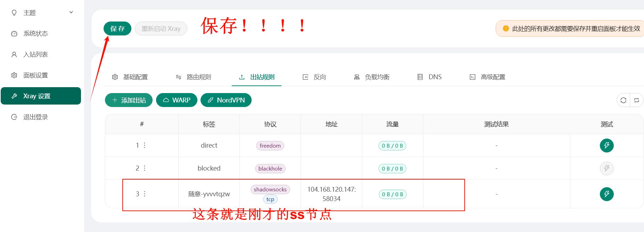
Task: Switch to the DNS tab
Action: tap(430, 77)
